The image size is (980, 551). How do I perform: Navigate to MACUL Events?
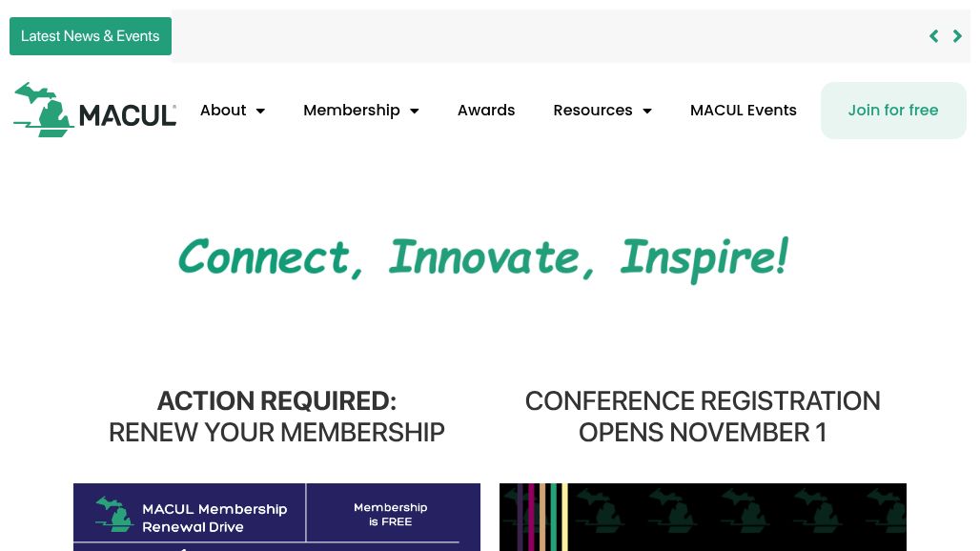pyautogui.click(x=744, y=111)
